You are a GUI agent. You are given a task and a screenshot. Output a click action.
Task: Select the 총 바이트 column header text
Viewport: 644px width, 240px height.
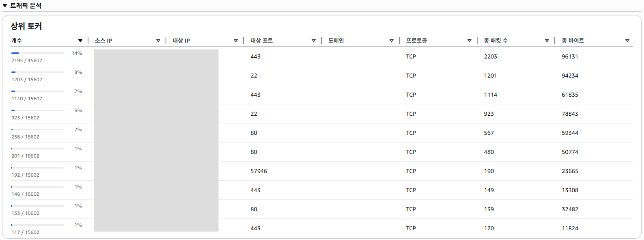point(573,41)
